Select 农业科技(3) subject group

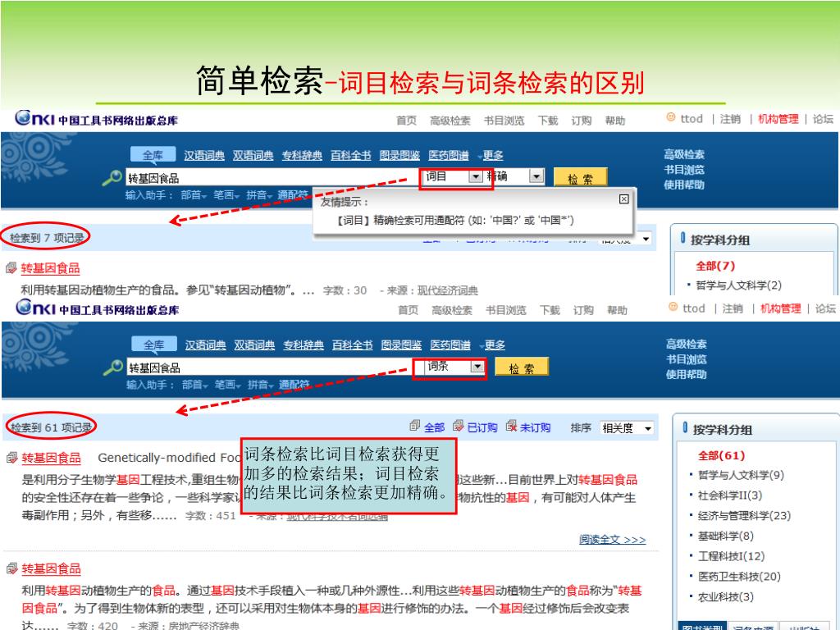click(725, 597)
